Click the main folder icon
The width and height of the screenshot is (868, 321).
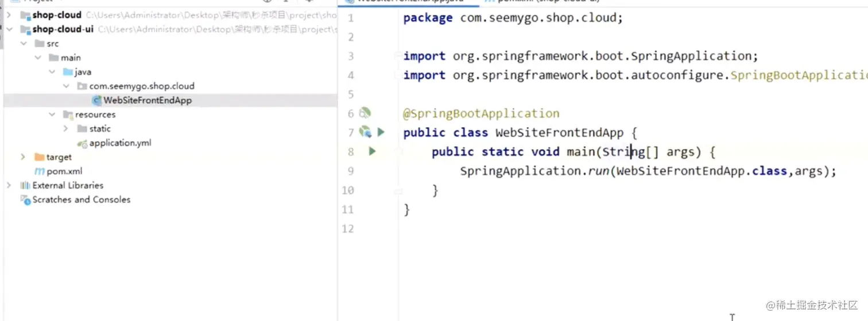54,58
